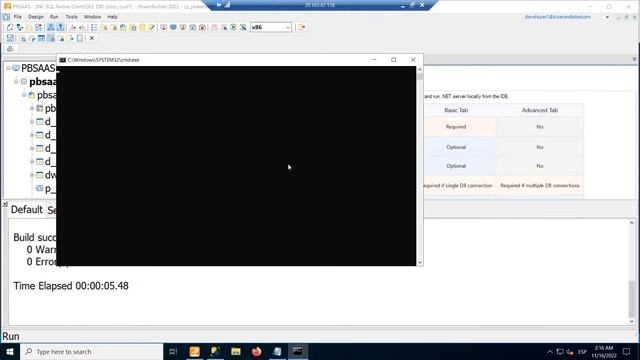Viewport: 640px width, 360px height.
Task: Select the pbsa library tree item
Action: pyautogui.click(x=47, y=95)
